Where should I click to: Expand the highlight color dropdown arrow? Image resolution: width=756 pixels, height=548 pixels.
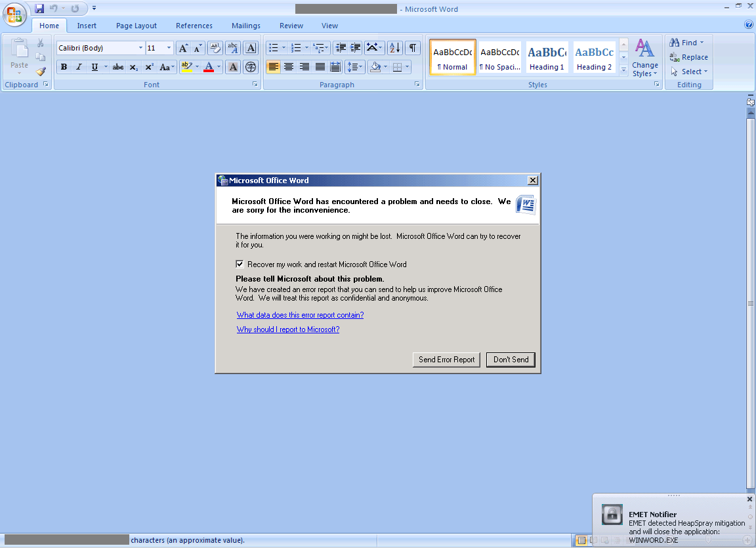tap(197, 67)
